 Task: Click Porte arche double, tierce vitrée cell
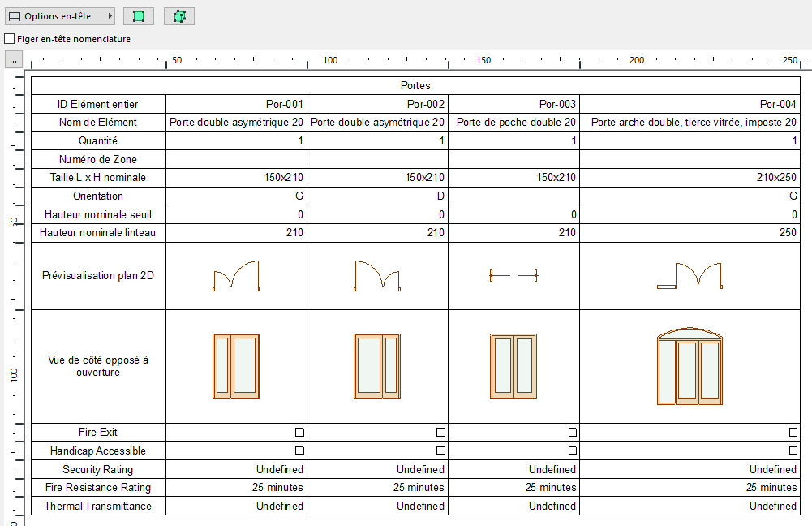click(x=690, y=123)
